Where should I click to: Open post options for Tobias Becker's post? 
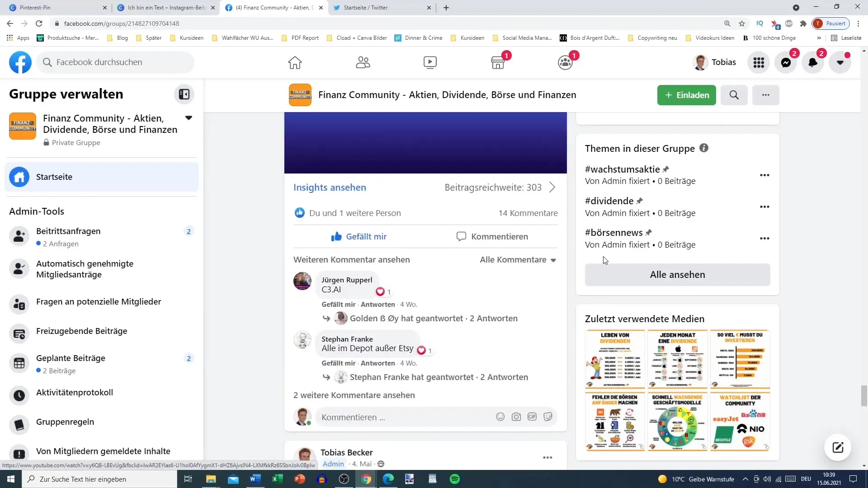547,458
